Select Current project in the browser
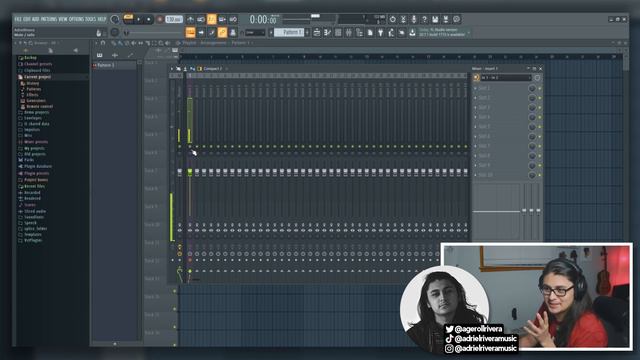Viewport: 640px width, 360px height. (x=37, y=77)
